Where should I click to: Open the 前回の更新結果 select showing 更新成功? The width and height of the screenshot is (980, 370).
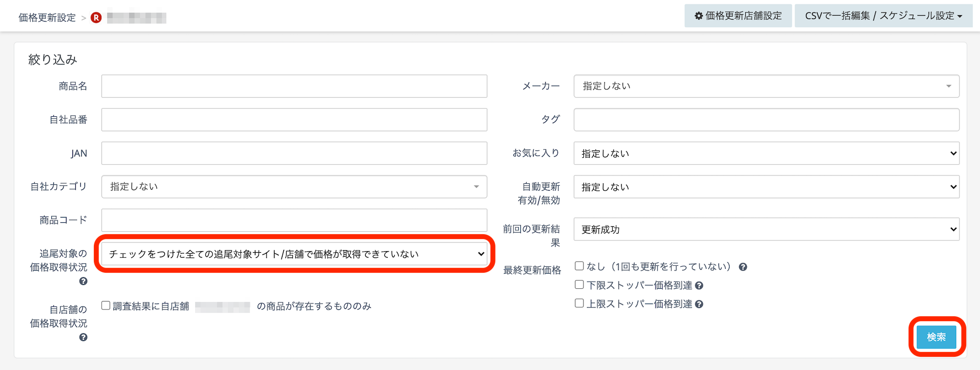[766, 229]
